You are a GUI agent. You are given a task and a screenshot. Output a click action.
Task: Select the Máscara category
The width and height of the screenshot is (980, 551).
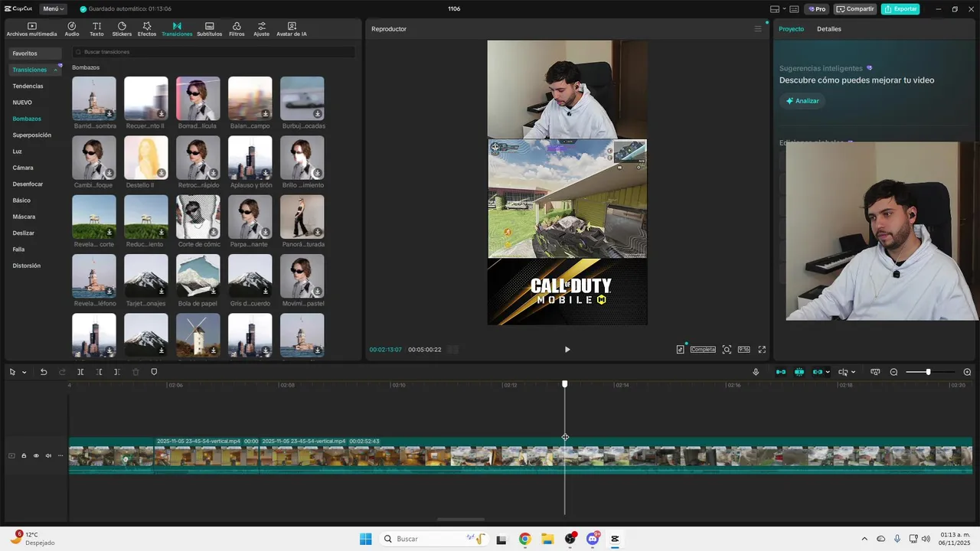pos(24,217)
